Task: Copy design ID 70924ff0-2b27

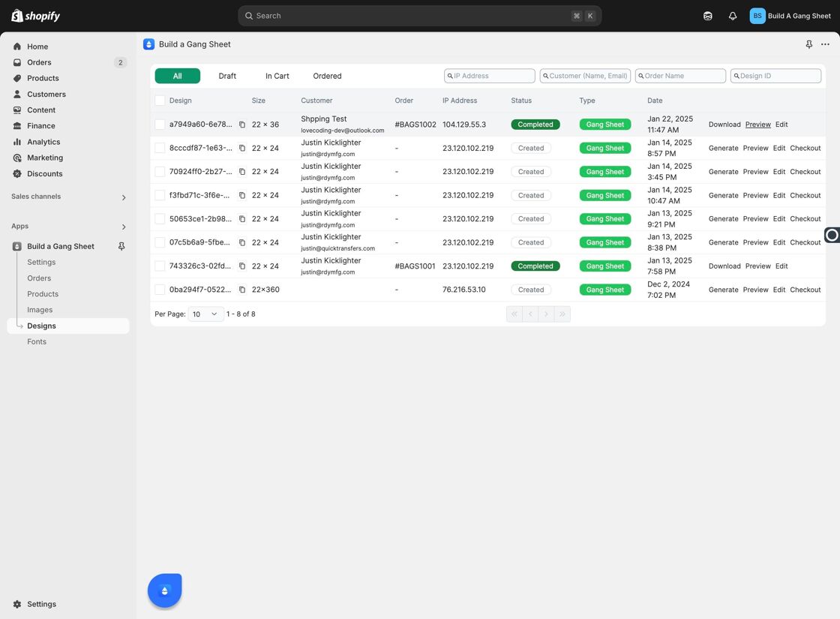Action: (x=242, y=172)
